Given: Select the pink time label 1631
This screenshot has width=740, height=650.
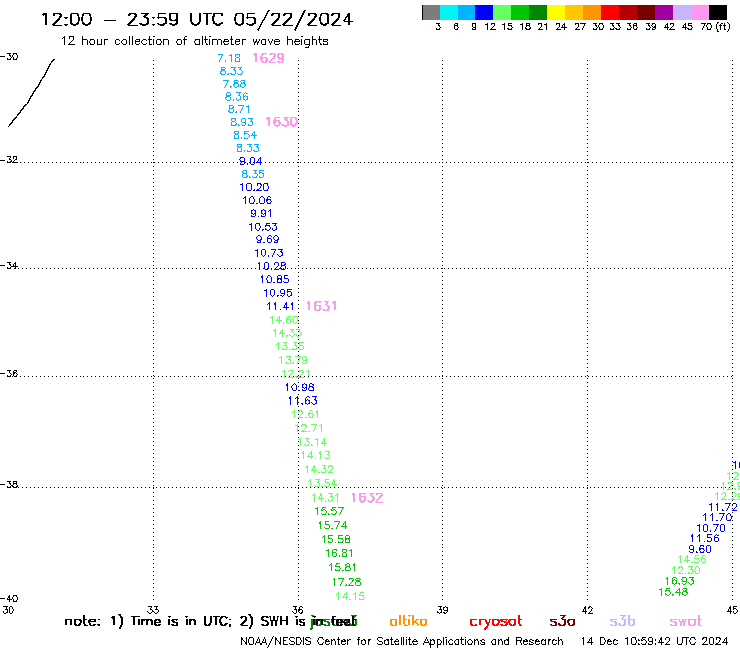Looking at the screenshot, I should coord(321,306).
